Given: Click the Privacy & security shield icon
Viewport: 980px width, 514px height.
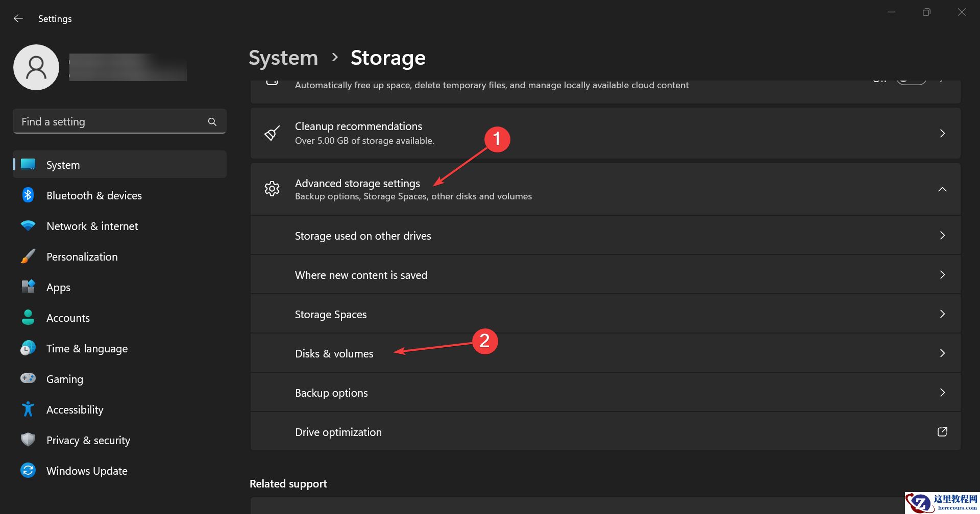Looking at the screenshot, I should [x=28, y=440].
